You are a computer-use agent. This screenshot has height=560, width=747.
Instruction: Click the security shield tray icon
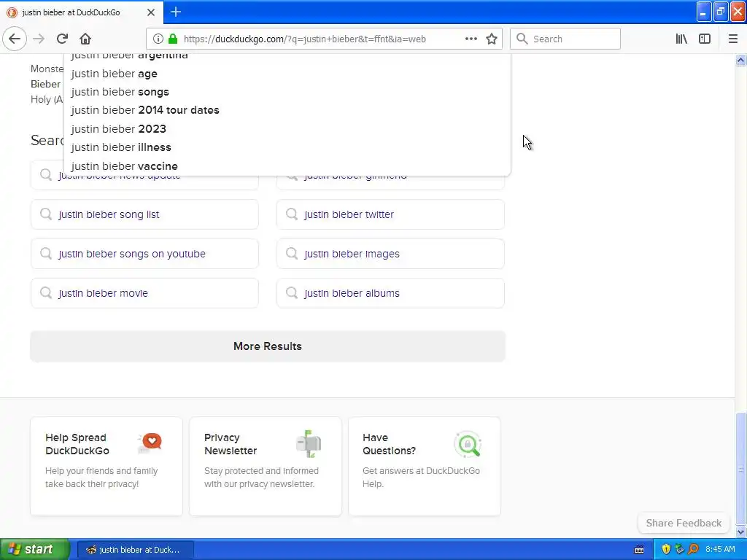pyautogui.click(x=666, y=550)
